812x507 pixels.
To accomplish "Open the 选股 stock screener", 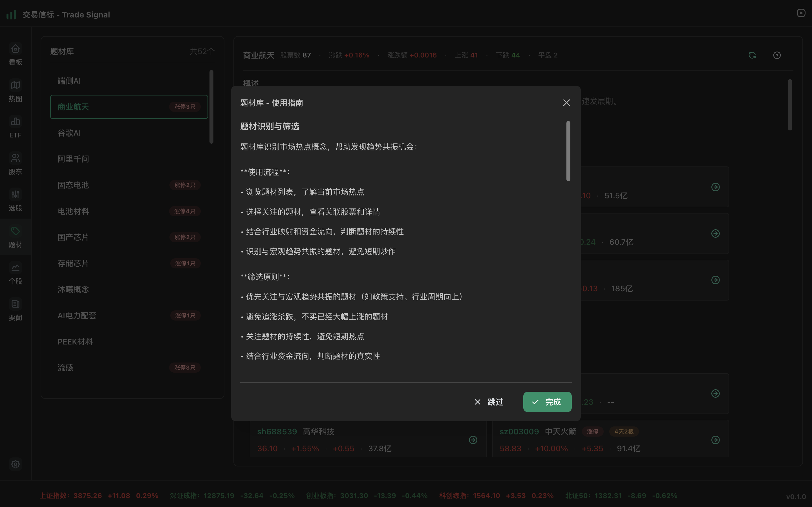I will click(x=15, y=200).
